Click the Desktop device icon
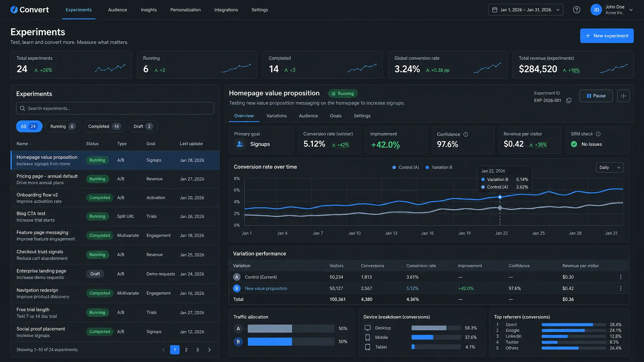The image size is (644, 362). (367, 328)
